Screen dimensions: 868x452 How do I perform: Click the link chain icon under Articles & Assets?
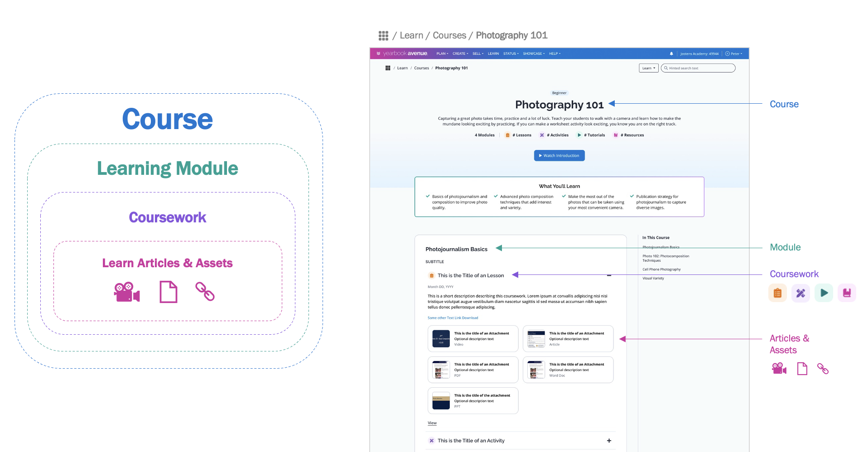tap(823, 369)
